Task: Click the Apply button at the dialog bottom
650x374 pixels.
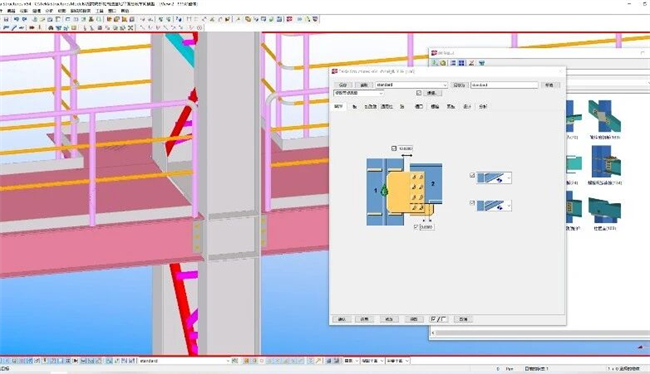Action: [x=364, y=319]
